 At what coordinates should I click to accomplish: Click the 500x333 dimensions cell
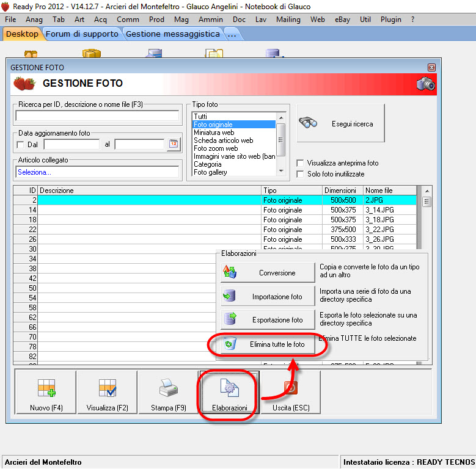(343, 239)
